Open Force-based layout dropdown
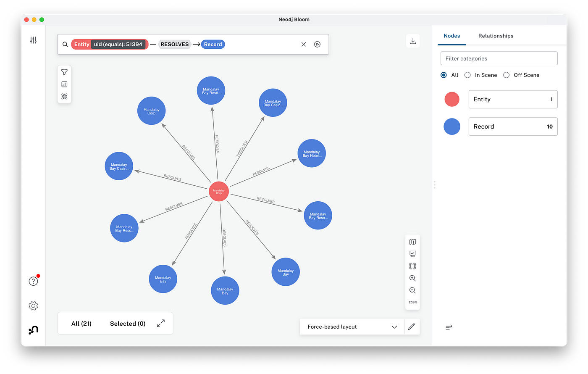Image resolution: width=588 pixels, height=374 pixels. pos(352,327)
